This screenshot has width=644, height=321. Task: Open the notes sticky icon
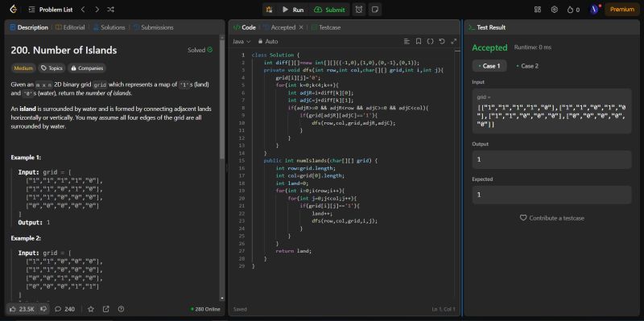374,10
